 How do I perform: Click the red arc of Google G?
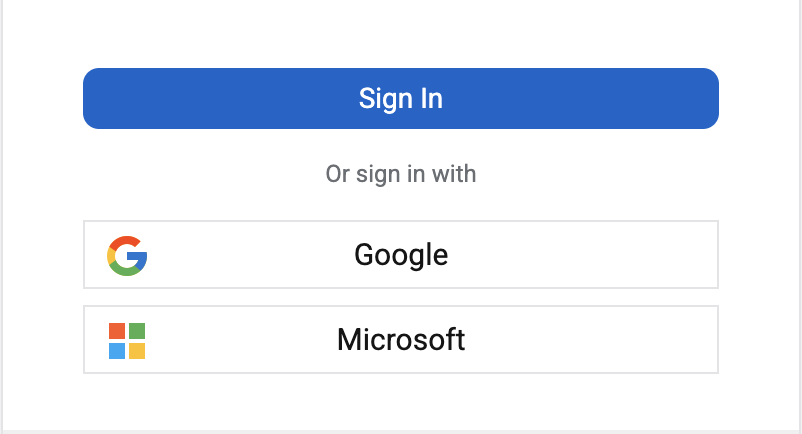pyautogui.click(x=126, y=240)
